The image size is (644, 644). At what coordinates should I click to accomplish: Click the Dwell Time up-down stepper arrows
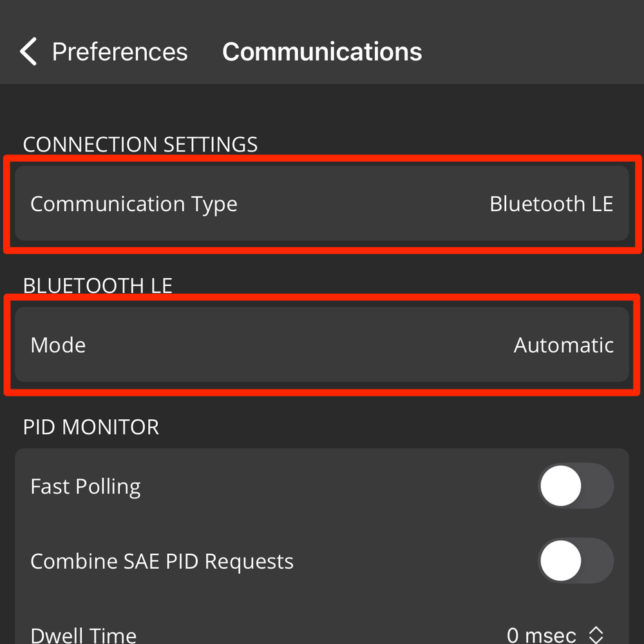tap(596, 636)
